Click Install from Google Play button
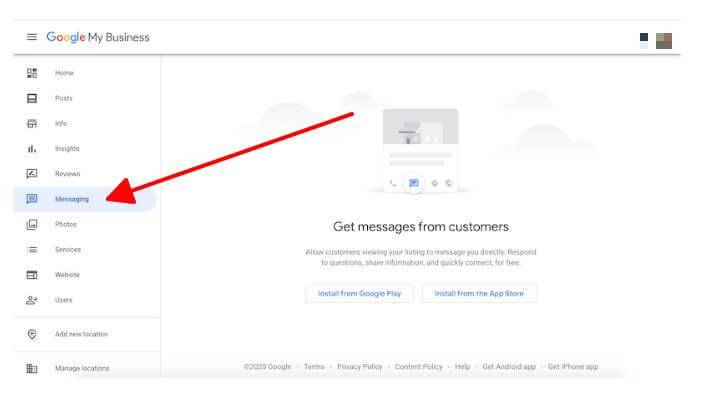The width and height of the screenshot is (707, 409). pos(359,294)
